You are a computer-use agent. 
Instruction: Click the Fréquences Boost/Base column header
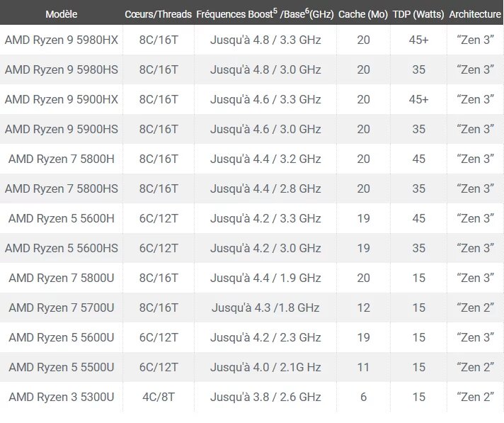pyautogui.click(x=265, y=14)
